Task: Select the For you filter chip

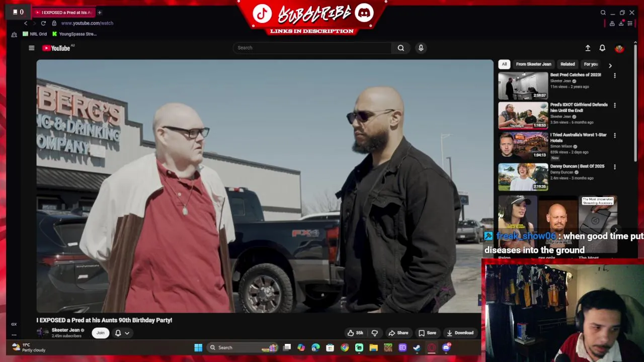Action: tap(591, 64)
